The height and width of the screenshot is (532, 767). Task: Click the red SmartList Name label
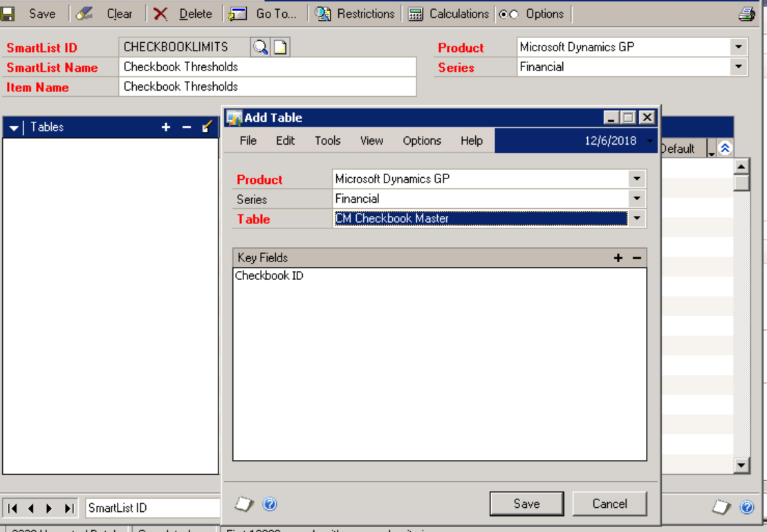click(52, 68)
